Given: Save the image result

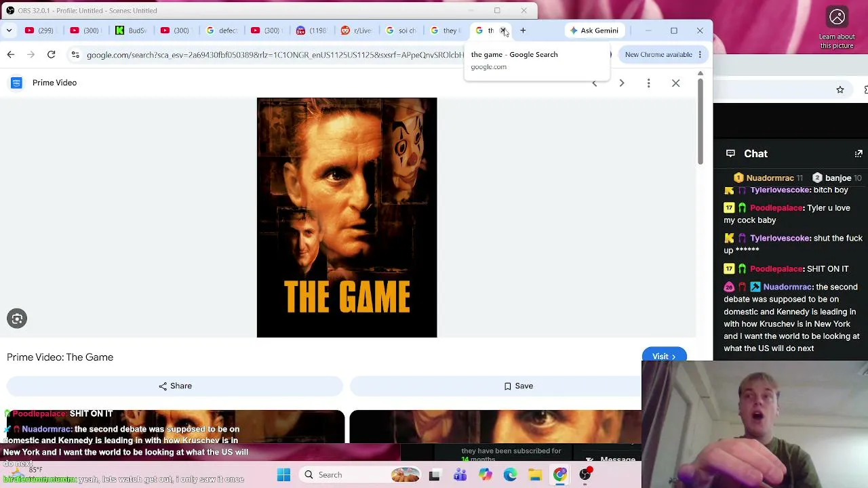Looking at the screenshot, I should coord(518,386).
